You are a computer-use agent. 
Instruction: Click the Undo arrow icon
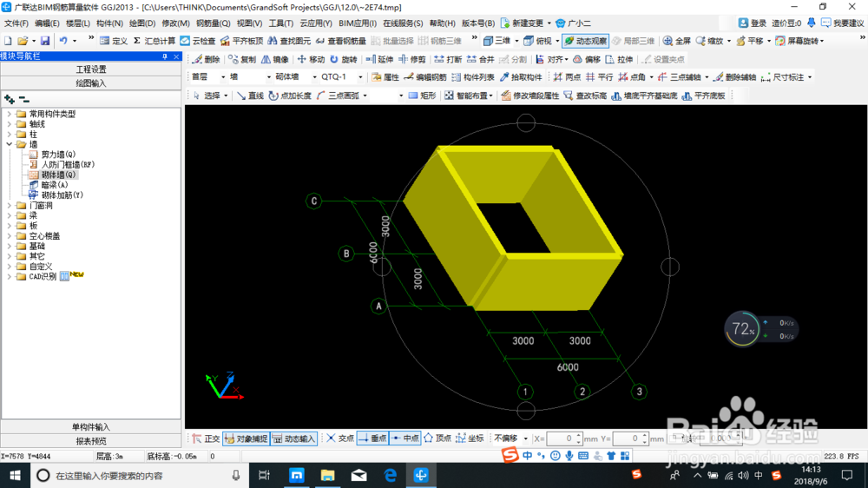pos(63,41)
